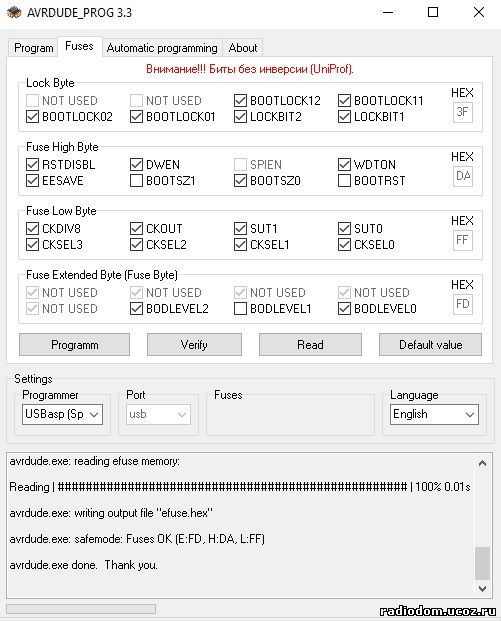The width and height of the screenshot is (501, 621).
Task: Click the log scrollbar thumb
Action: click(482, 563)
